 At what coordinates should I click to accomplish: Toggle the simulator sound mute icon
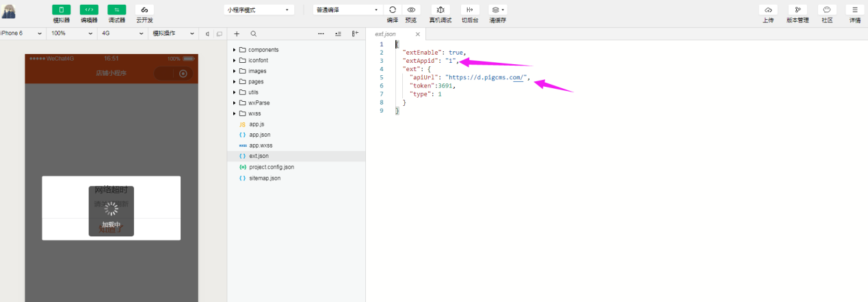207,33
